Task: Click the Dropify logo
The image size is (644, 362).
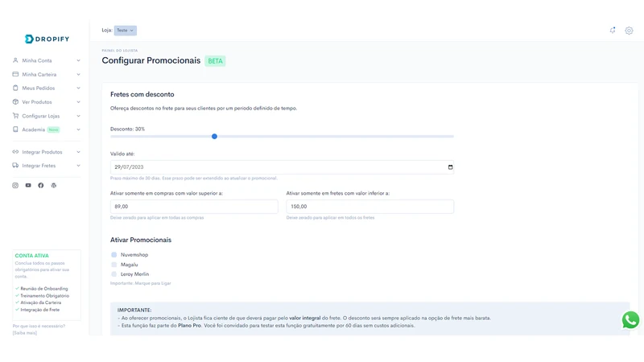Action: [x=47, y=39]
